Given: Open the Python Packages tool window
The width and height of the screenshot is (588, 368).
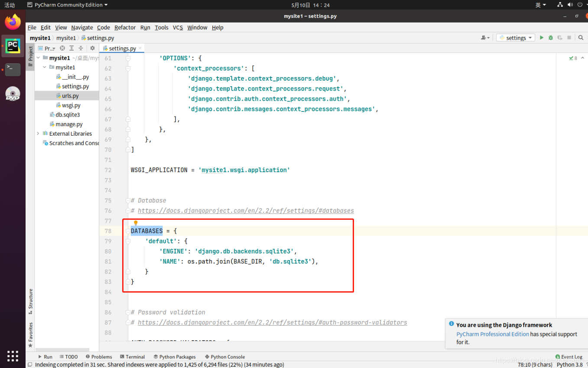Looking at the screenshot, I should coord(175,357).
